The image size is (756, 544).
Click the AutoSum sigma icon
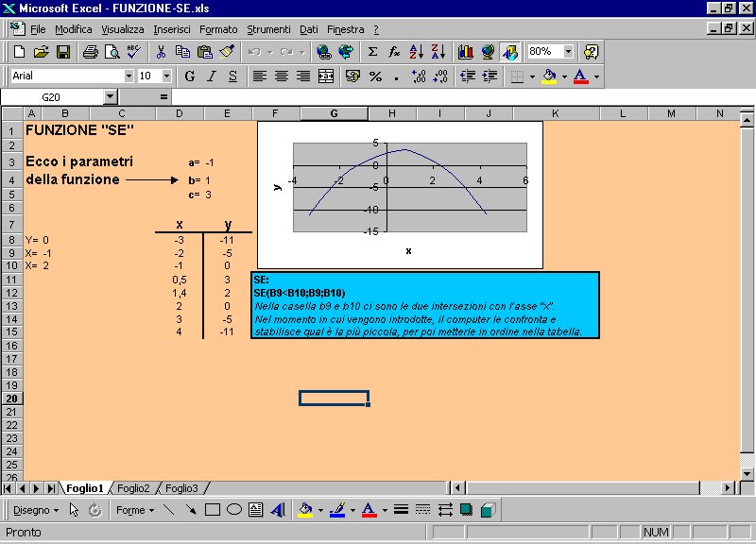tap(372, 52)
